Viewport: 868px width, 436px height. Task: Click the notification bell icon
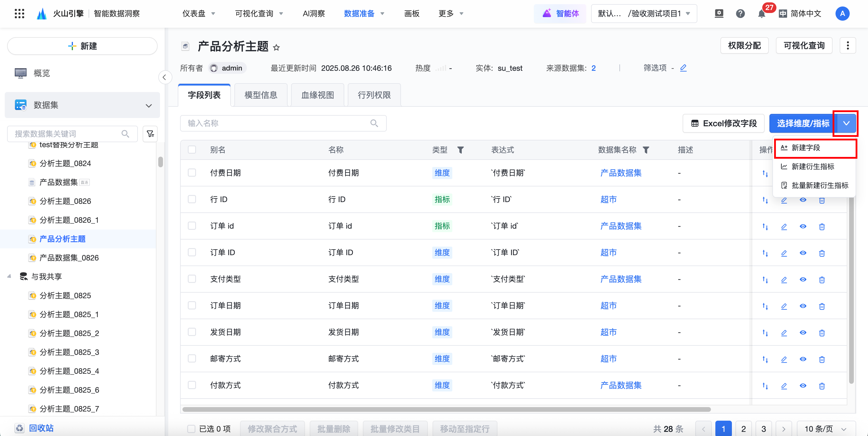pos(761,14)
